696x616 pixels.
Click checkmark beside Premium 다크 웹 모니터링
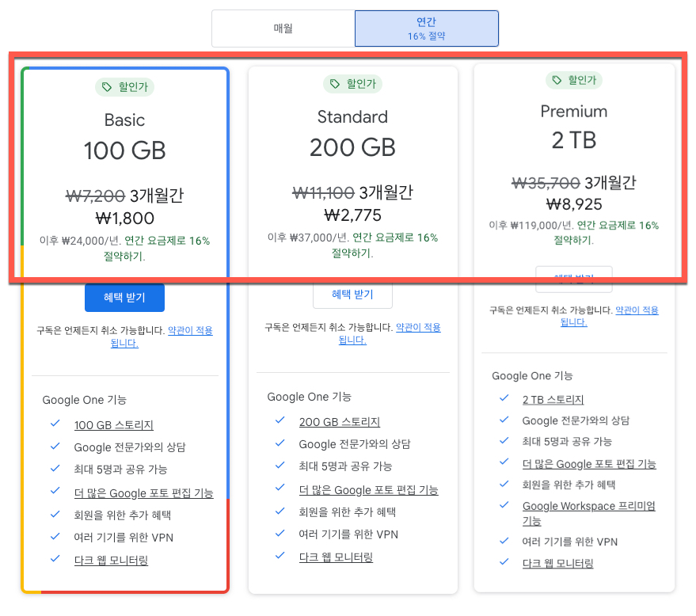click(x=504, y=561)
